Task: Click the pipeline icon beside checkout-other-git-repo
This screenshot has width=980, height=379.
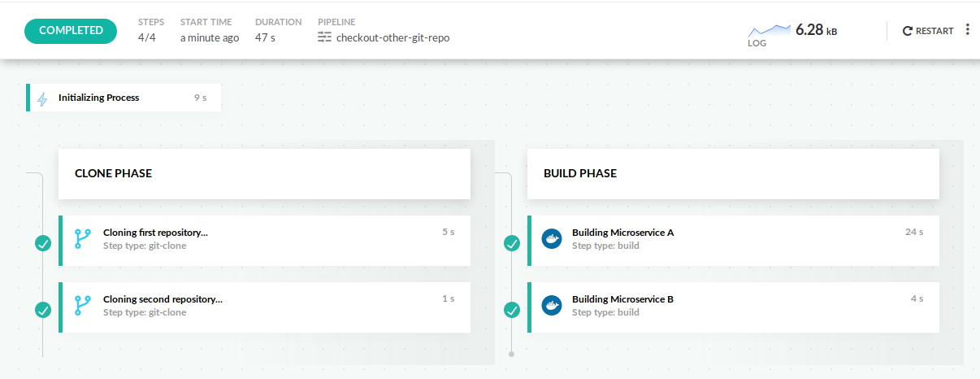Action: 325,37
